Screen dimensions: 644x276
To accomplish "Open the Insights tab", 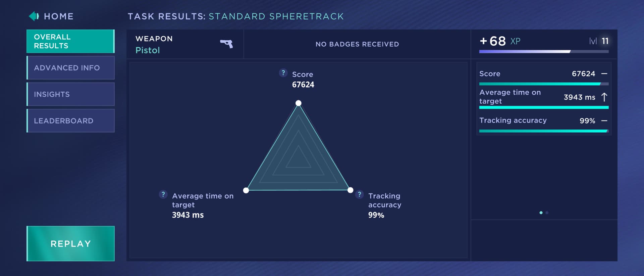I will [70, 94].
